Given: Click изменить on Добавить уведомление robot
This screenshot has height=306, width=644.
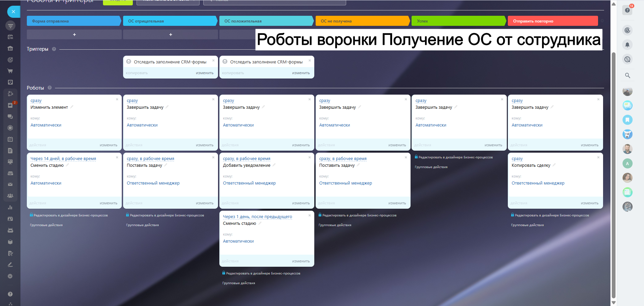Looking at the screenshot, I should pos(301,203).
